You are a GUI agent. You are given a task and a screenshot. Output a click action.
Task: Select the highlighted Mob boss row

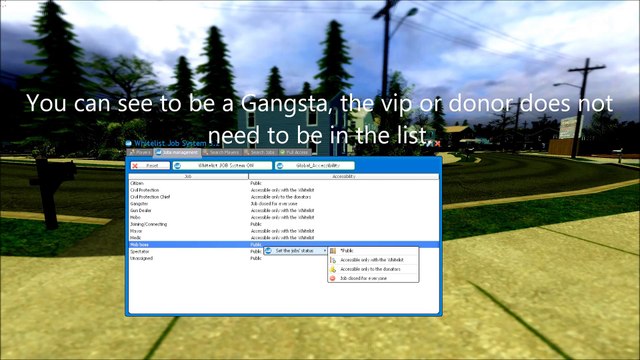[284, 244]
